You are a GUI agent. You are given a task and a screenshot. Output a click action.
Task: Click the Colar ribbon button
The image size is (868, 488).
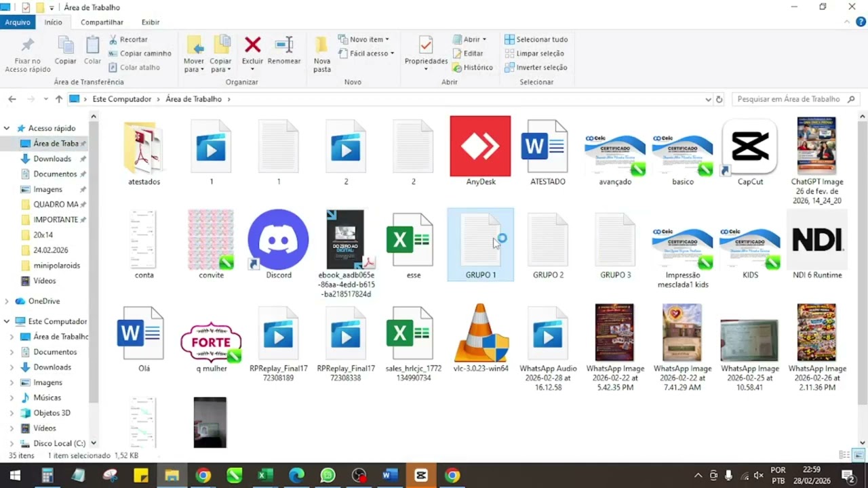(92, 52)
